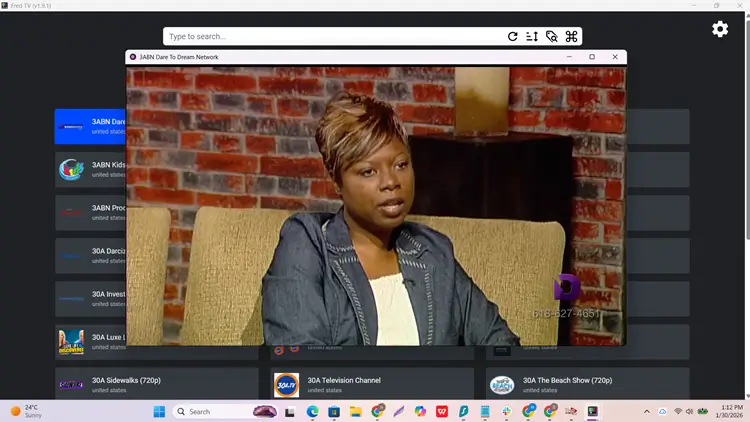Screen dimensions: 750x422
Task: Click the video in the 3ABN player window
Action: pos(376,206)
